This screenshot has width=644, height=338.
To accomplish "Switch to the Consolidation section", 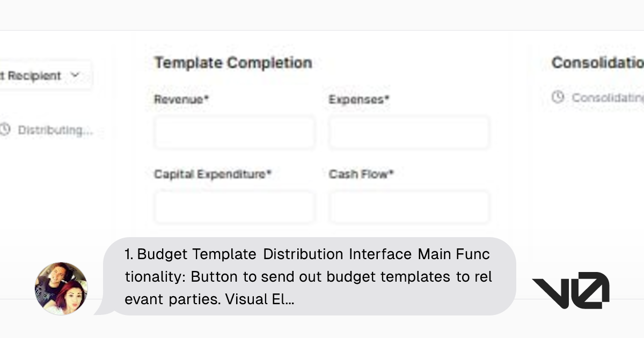I will pos(596,62).
